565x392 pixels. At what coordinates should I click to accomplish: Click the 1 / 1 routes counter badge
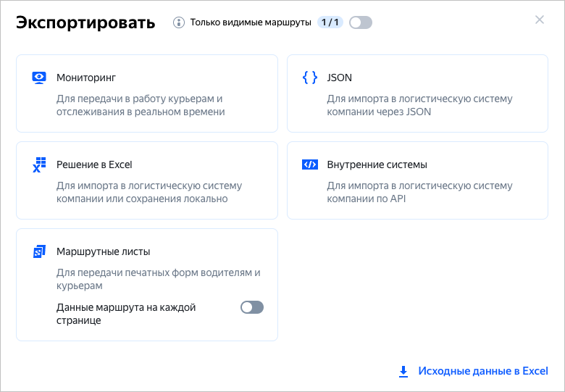(330, 22)
